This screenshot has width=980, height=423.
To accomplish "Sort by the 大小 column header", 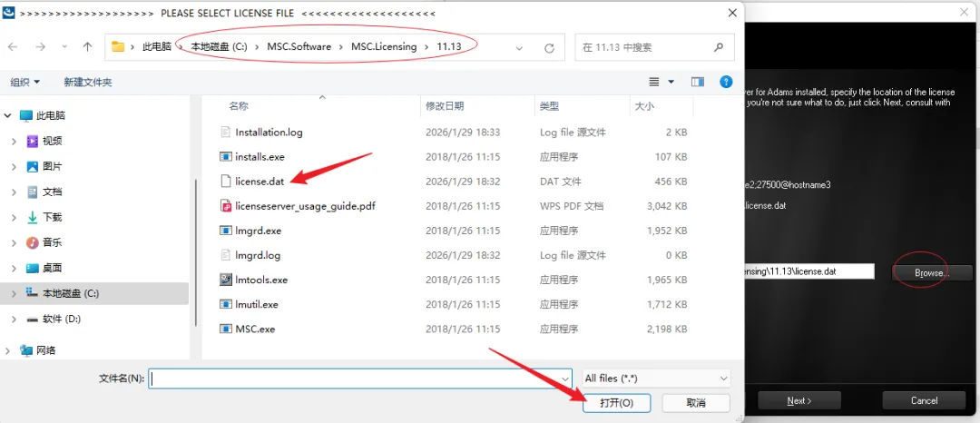I will (644, 106).
